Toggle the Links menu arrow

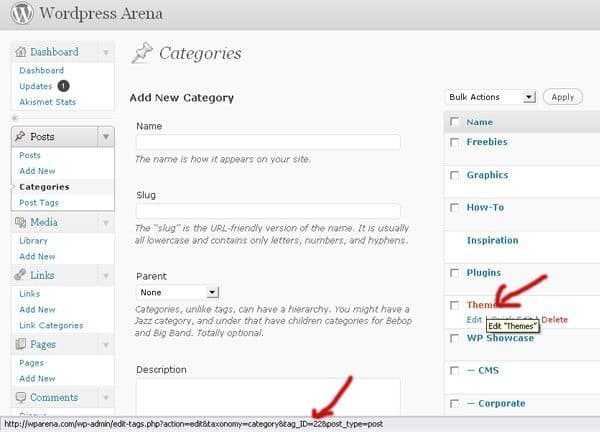[x=106, y=276]
